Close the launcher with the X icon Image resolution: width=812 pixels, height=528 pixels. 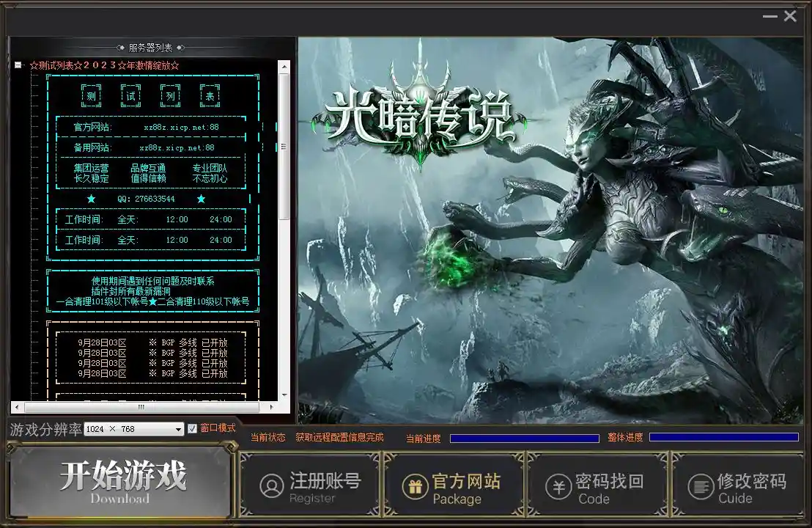click(790, 16)
